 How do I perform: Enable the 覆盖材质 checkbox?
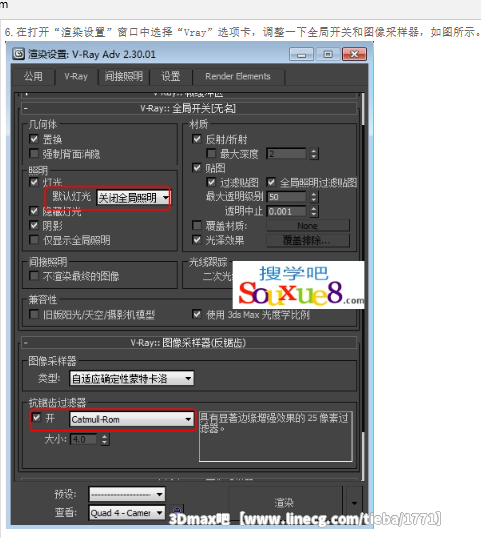[x=197, y=225]
